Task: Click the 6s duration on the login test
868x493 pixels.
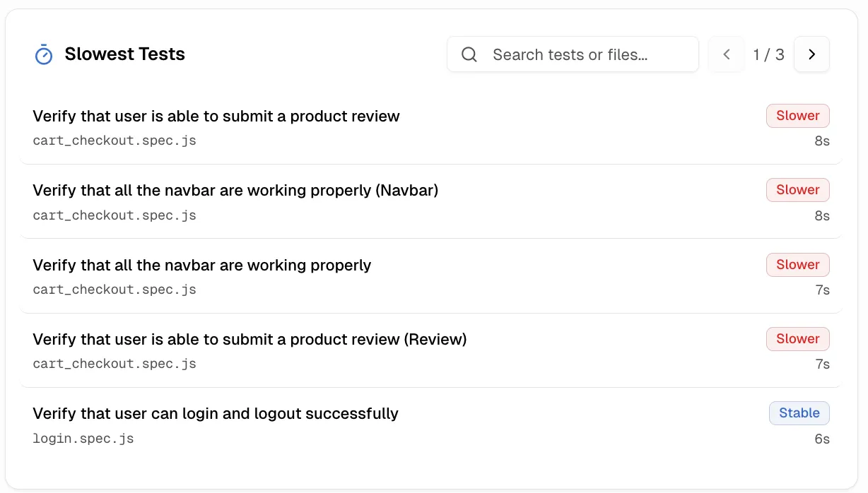Action: [821, 439]
